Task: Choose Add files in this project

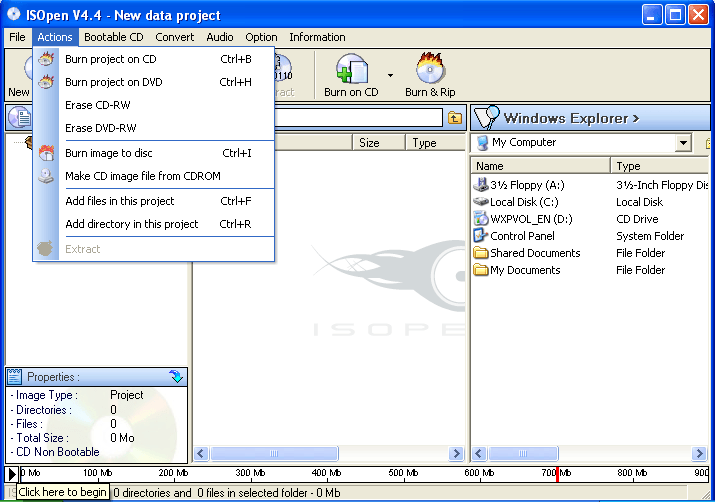Action: click(x=154, y=201)
